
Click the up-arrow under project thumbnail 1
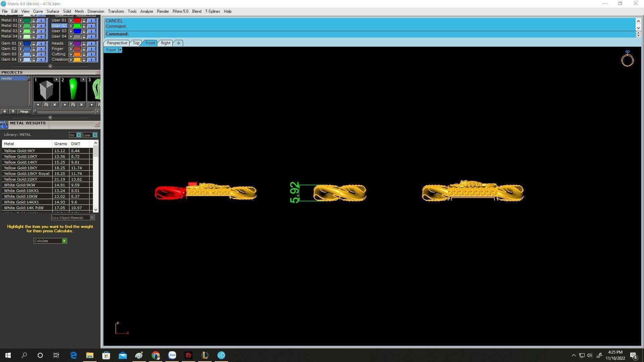point(38,105)
